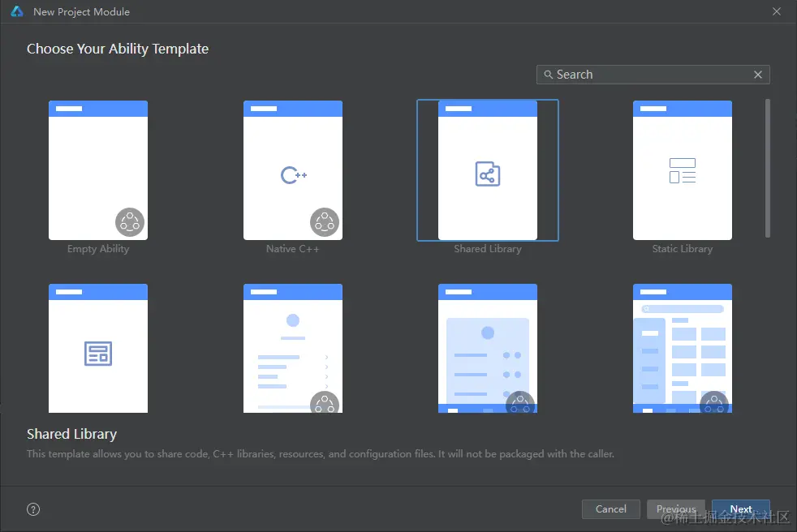Viewport: 797px width, 532px height.
Task: Close the New Project Module dialog
Action: pos(777,11)
